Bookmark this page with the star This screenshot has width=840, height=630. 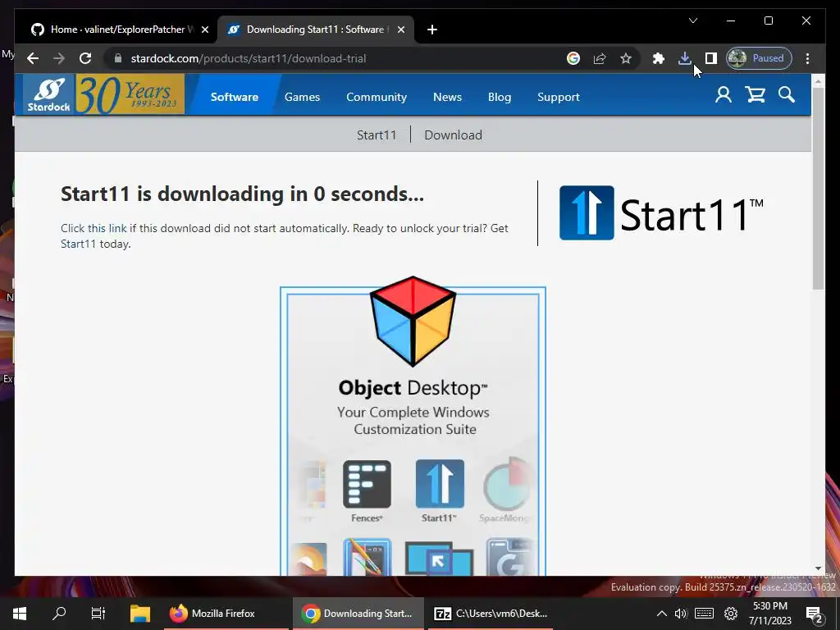tap(626, 58)
